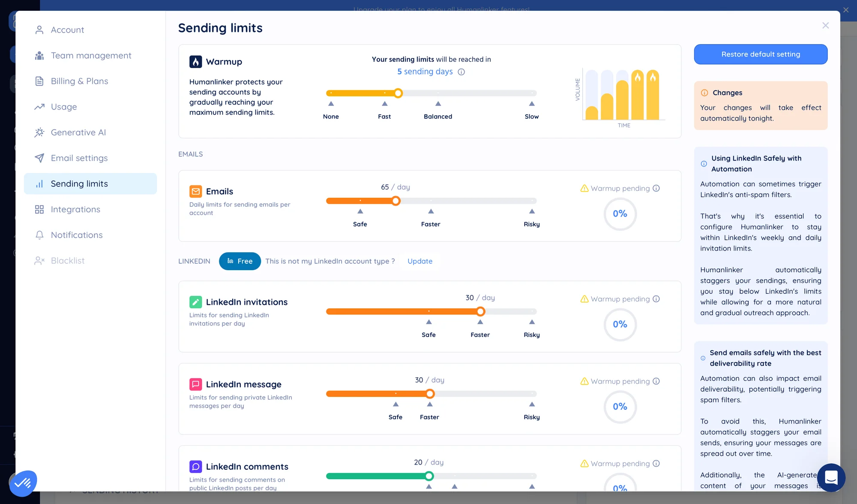Screen dimensions: 857x504
Task: Click the orange Emails envelope icon
Action: 196,191
